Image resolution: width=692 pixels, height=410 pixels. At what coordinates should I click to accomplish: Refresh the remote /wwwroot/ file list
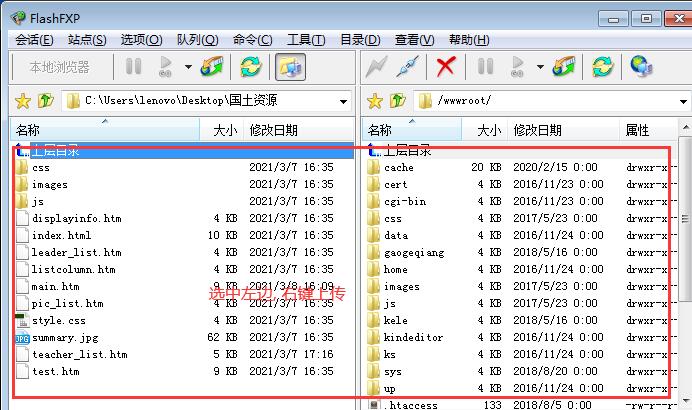(602, 67)
